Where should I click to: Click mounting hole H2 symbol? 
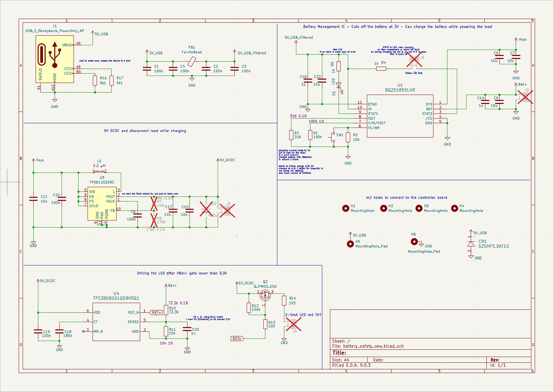coord(384,208)
